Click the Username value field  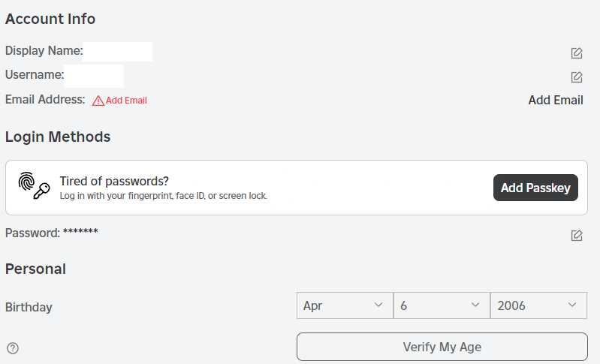[x=94, y=76]
